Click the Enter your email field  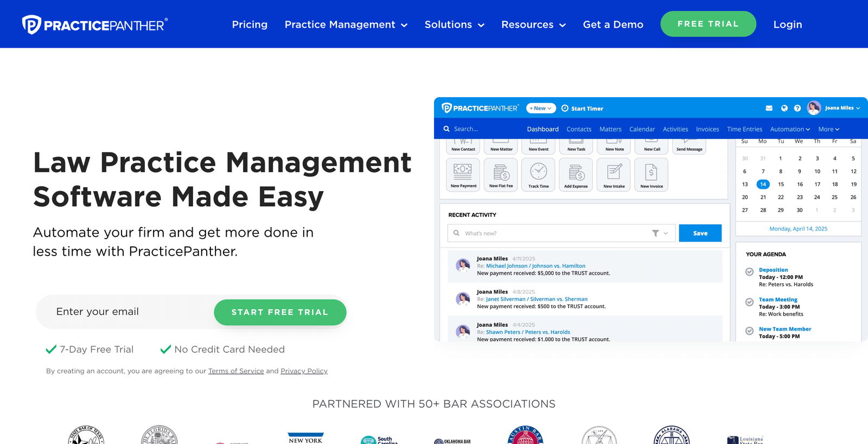click(x=125, y=312)
